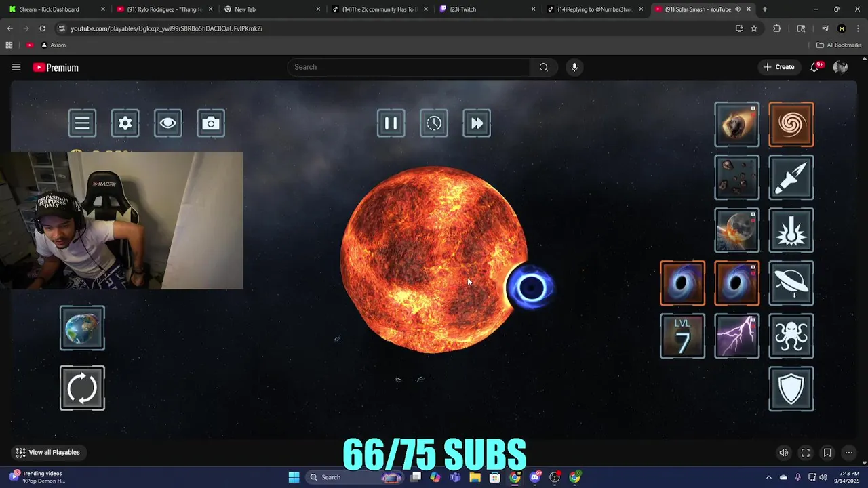Select the asteroid swarm weapon
This screenshot has height=488, width=868.
(x=737, y=178)
